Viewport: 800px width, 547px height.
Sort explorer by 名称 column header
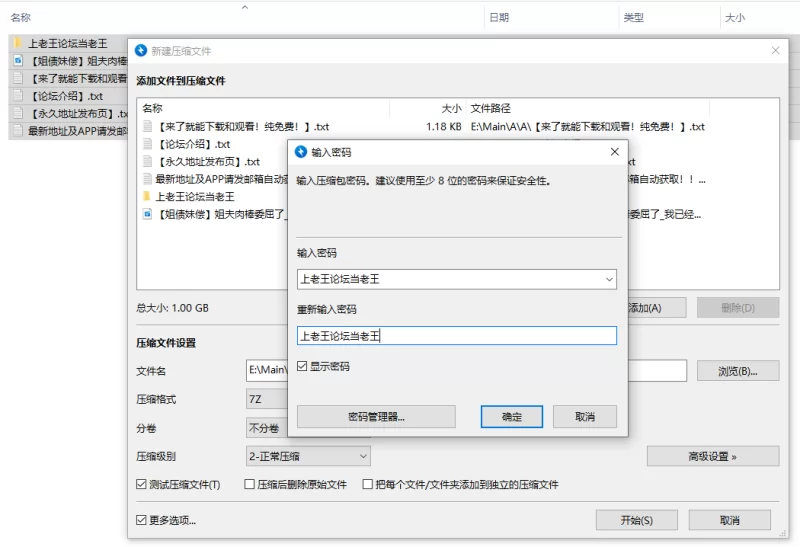point(20,17)
